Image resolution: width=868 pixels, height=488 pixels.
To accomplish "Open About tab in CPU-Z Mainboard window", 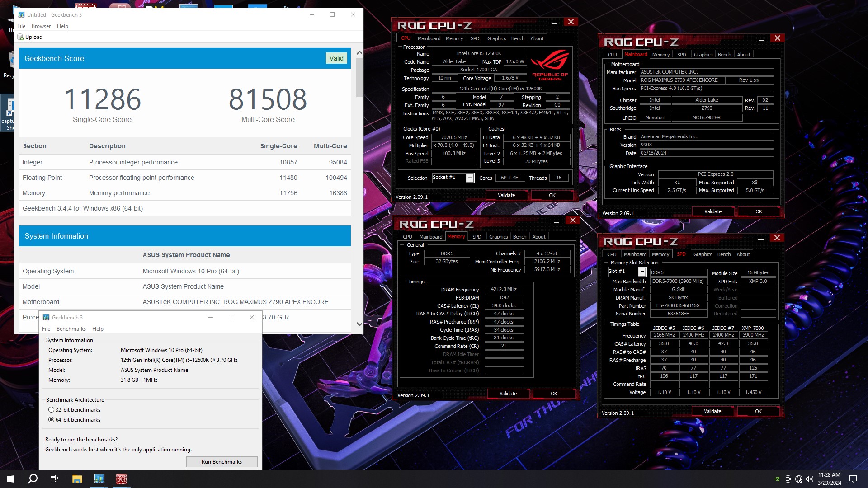I will (x=743, y=55).
